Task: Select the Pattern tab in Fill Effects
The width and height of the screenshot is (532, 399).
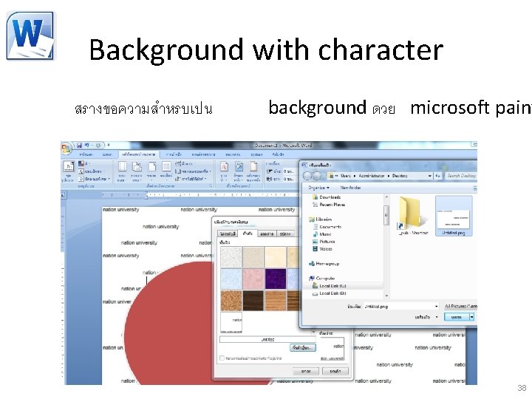Action: coord(267,233)
